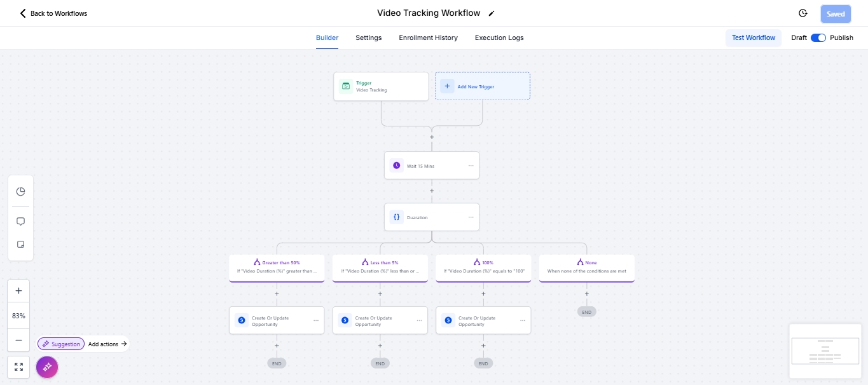Screen dimensions: 868x385
Task: Switch to the Settings tab
Action: [x=369, y=37]
